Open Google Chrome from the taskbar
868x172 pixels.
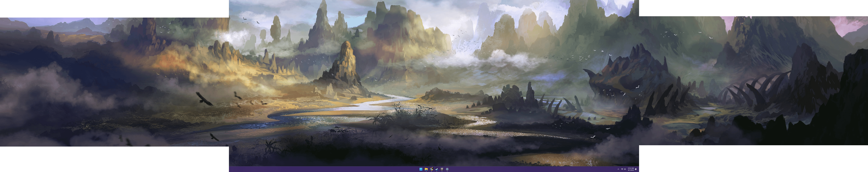pos(432,169)
